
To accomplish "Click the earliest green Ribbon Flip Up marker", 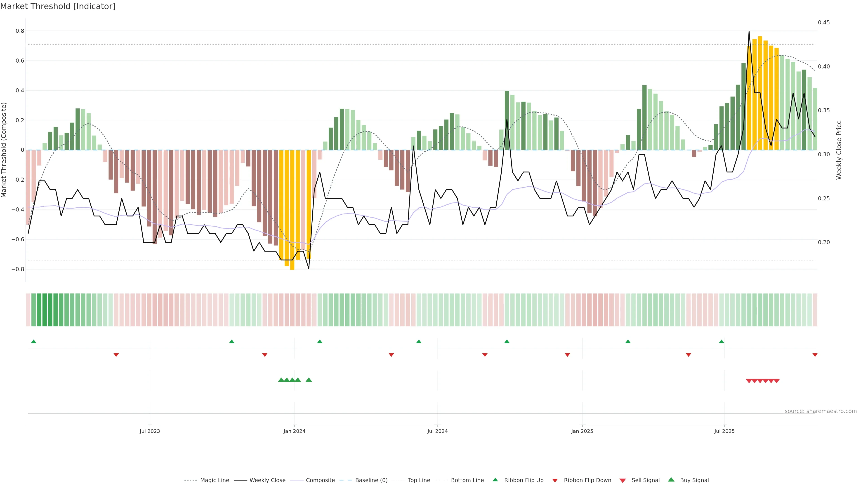I will [x=34, y=342].
